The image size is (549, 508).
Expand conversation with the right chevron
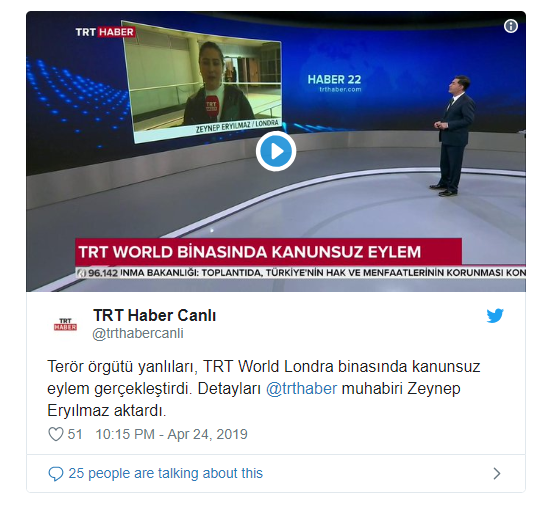[x=497, y=474]
